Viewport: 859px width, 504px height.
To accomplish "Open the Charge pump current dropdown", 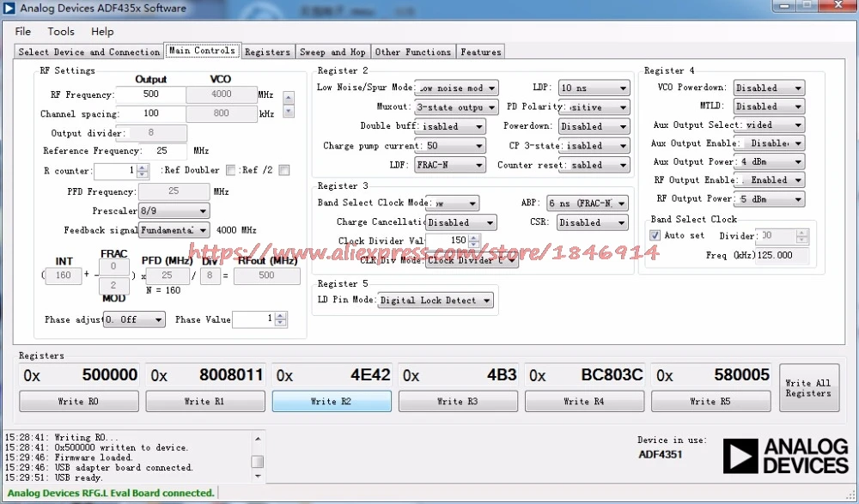I will 450,146.
